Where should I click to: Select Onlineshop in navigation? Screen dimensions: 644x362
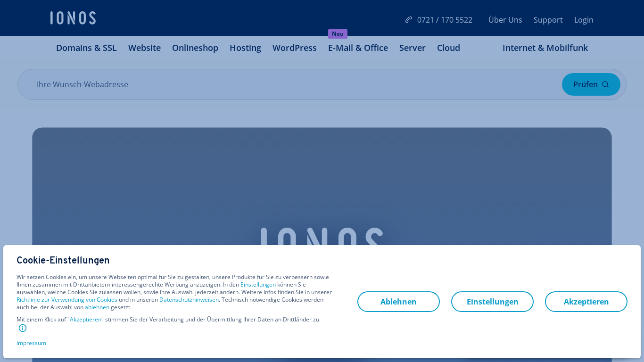coord(195,48)
